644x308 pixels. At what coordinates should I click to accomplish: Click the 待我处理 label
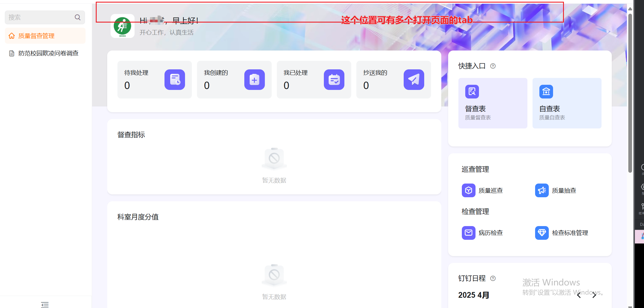136,73
